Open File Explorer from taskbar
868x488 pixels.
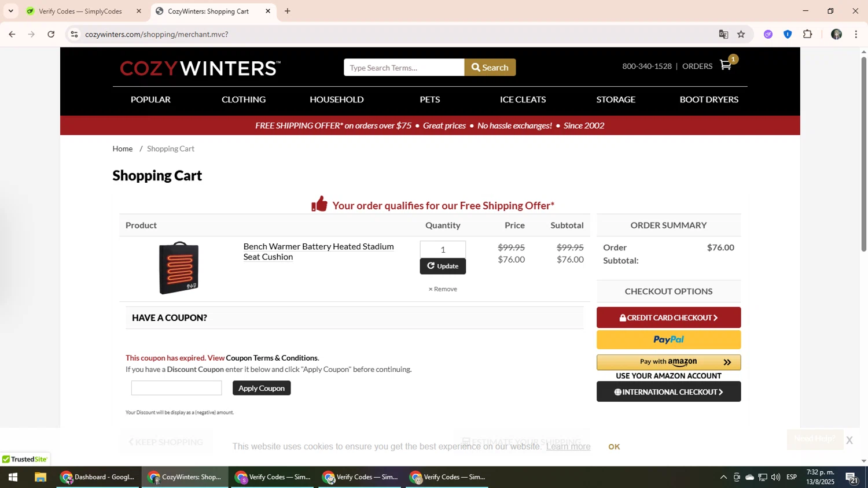pos(40,477)
